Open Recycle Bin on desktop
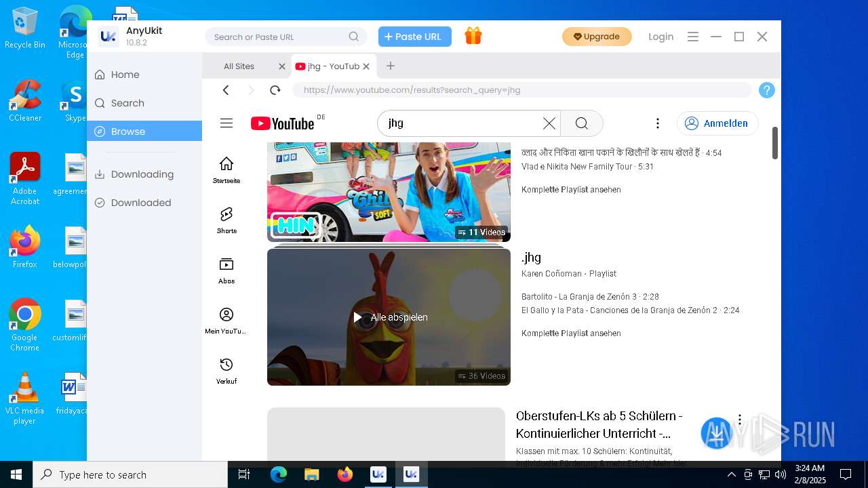The image size is (868, 488). coord(25,28)
